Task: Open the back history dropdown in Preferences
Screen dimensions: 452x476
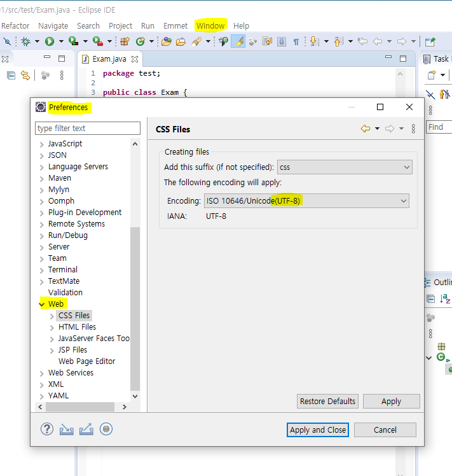Action: 377,129
